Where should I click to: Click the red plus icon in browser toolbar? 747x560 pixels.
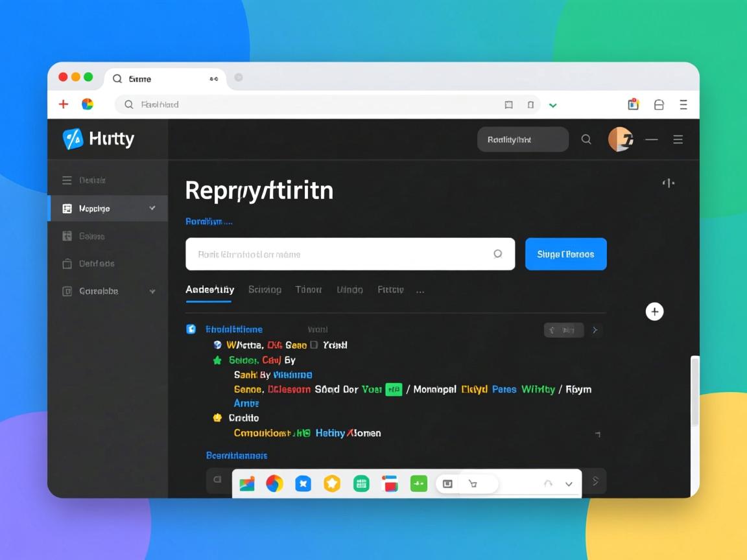tap(64, 104)
